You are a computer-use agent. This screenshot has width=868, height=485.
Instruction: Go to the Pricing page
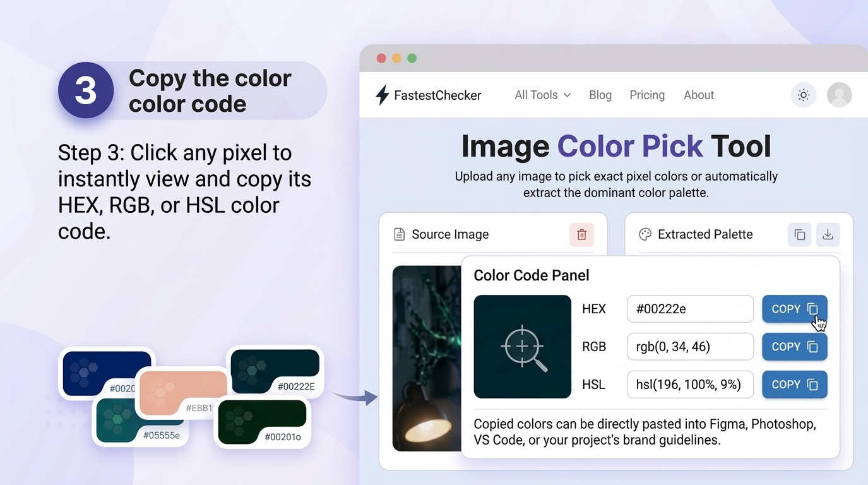pos(647,95)
